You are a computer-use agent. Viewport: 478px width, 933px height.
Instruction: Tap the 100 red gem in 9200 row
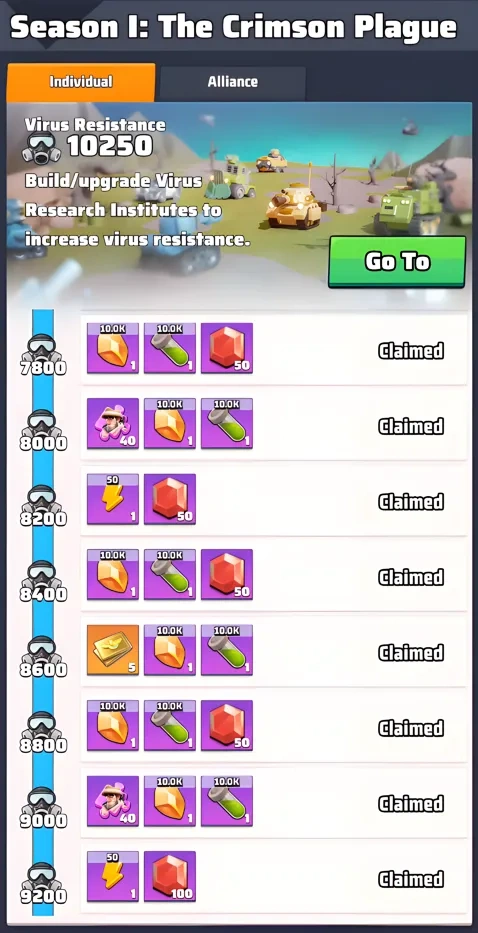tap(170, 876)
